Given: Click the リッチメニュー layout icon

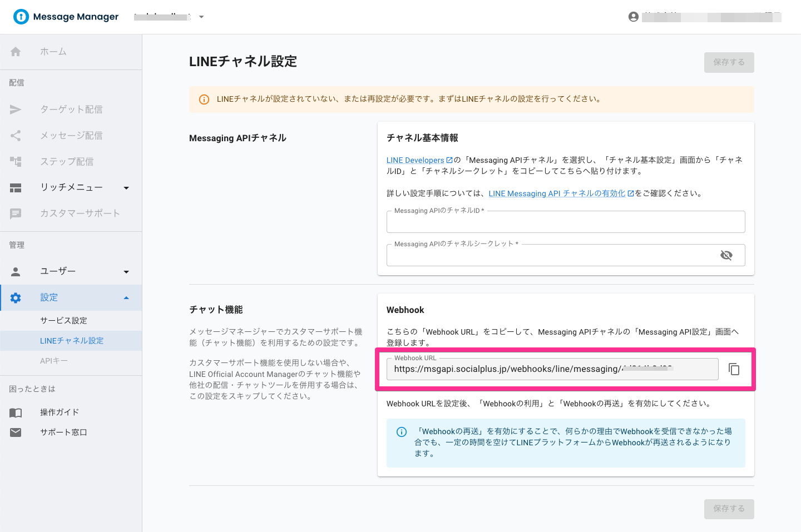Looking at the screenshot, I should tap(16, 188).
